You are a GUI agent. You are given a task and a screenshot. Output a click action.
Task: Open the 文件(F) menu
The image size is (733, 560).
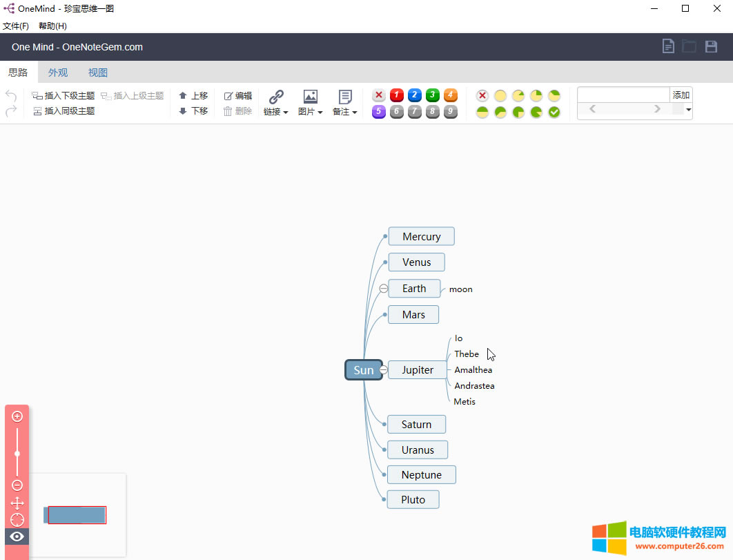click(16, 26)
